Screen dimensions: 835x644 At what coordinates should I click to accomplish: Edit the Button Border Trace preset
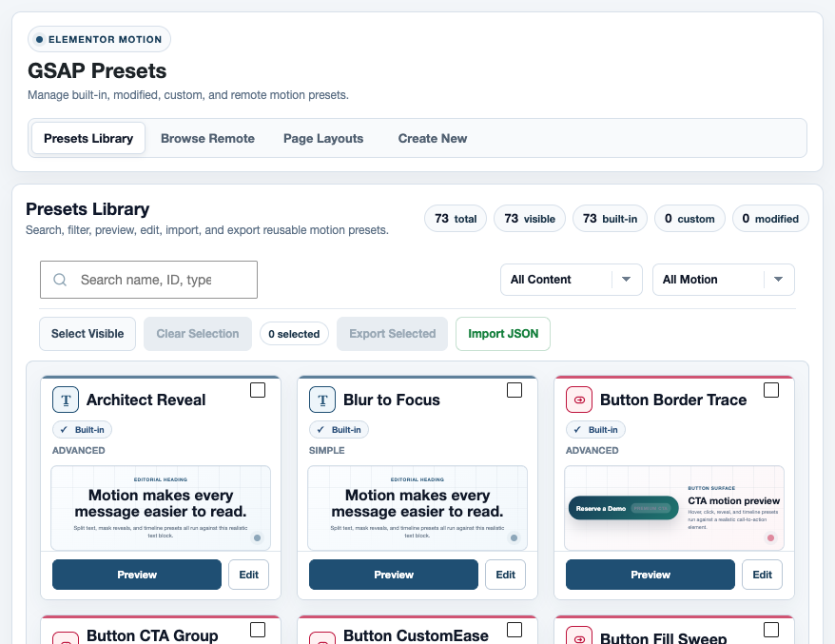762,575
